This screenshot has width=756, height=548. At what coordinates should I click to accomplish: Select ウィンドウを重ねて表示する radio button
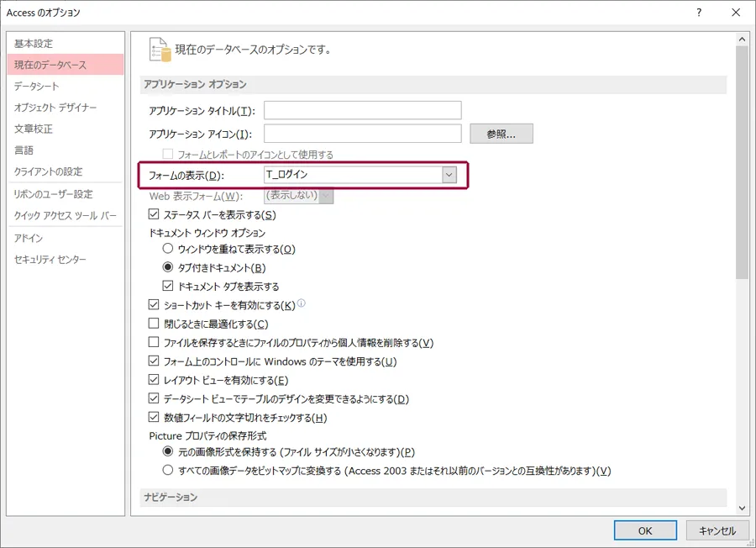(169, 249)
